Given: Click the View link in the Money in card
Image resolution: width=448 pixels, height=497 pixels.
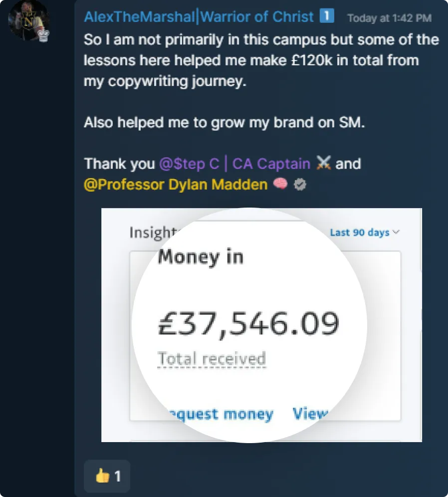Looking at the screenshot, I should (x=311, y=414).
